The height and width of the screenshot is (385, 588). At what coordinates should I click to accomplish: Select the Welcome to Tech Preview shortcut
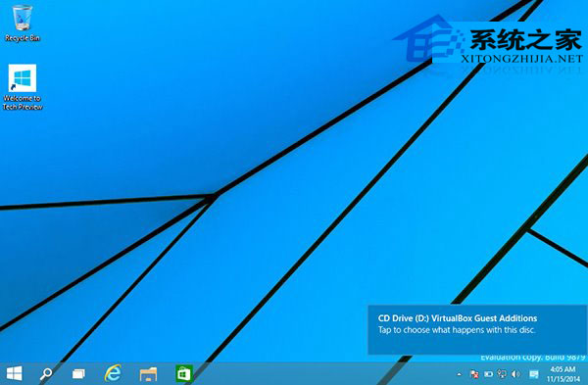(x=23, y=87)
